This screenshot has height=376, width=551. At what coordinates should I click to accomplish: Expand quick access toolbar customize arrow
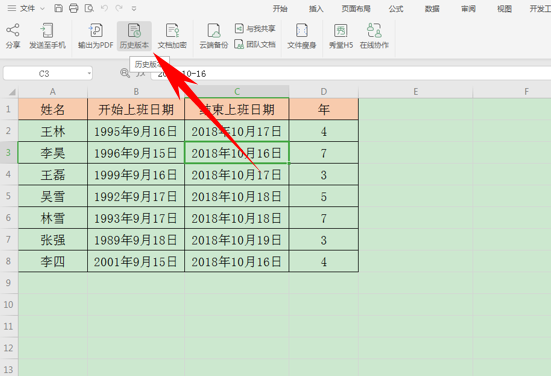tap(134, 8)
